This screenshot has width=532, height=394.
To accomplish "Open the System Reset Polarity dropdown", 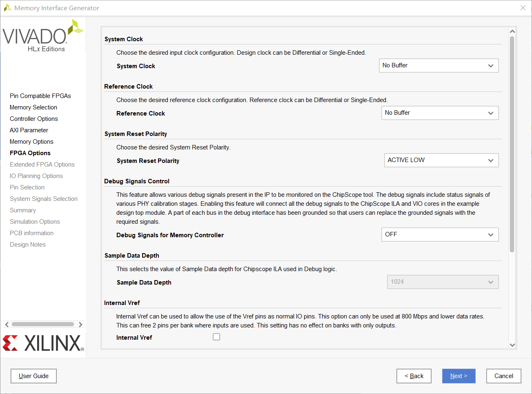I will [441, 160].
